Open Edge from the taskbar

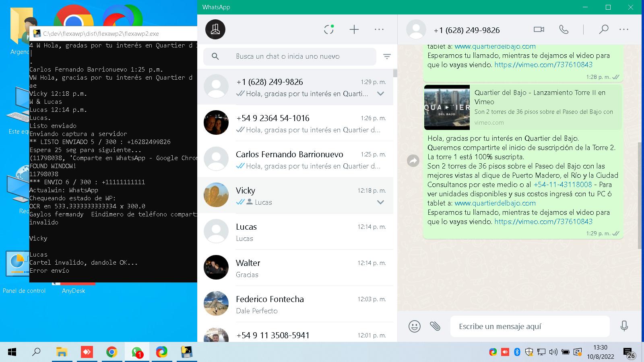(161, 352)
